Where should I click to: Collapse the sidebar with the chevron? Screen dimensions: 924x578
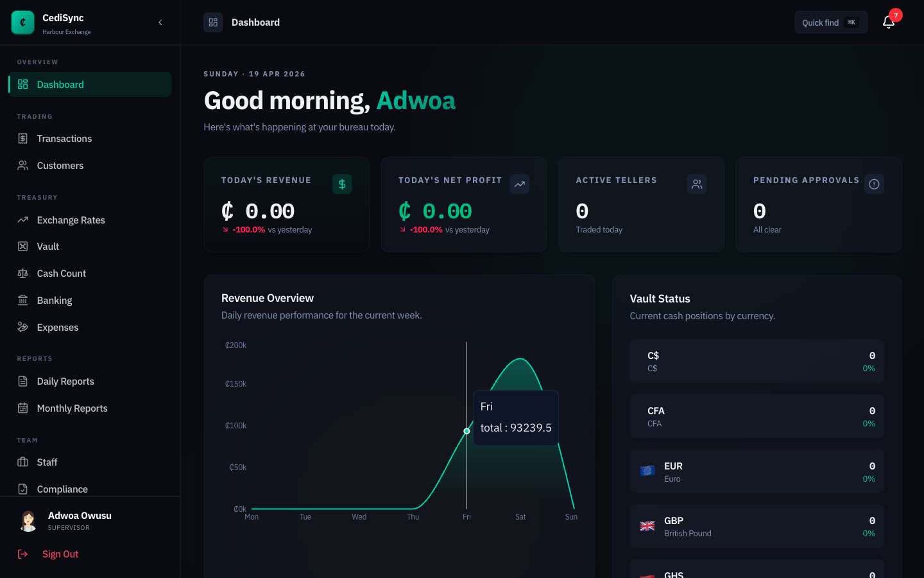coord(160,22)
